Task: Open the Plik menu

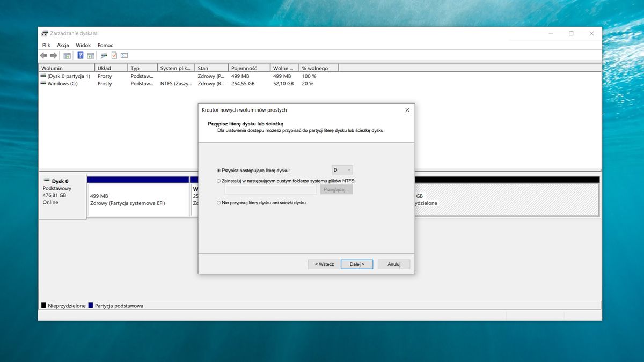Action: click(x=46, y=45)
